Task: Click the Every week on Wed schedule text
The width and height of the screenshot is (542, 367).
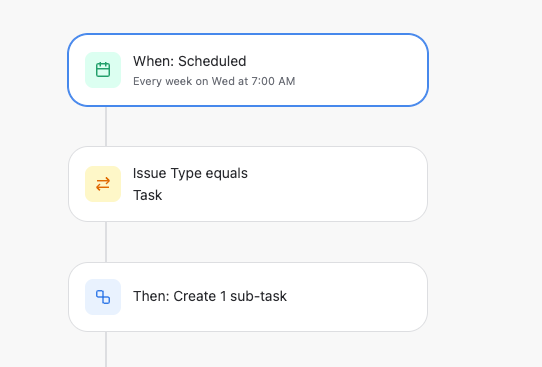Action: coord(214,81)
